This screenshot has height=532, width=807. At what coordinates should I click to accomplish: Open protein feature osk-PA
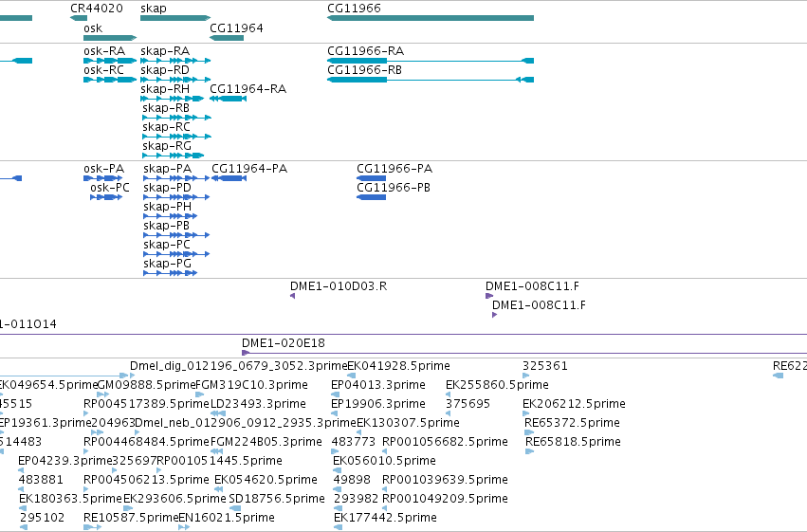coord(103,178)
